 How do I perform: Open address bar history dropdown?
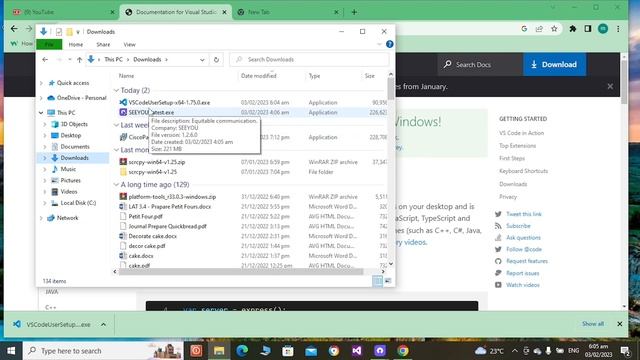click(x=202, y=60)
